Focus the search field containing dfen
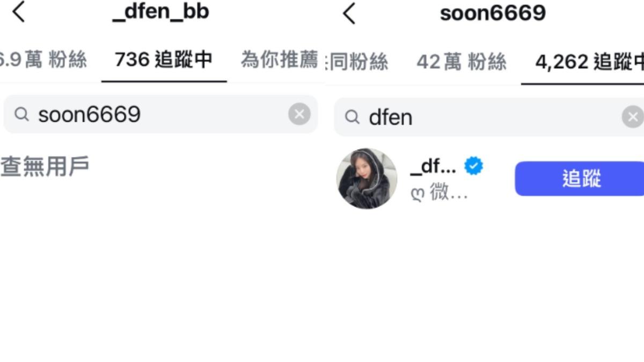The width and height of the screenshot is (644, 362). tap(489, 116)
